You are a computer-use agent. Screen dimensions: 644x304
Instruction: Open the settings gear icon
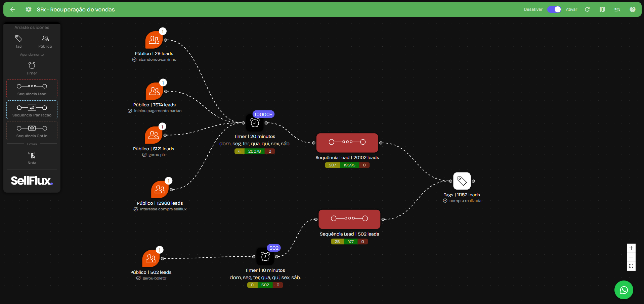point(29,9)
